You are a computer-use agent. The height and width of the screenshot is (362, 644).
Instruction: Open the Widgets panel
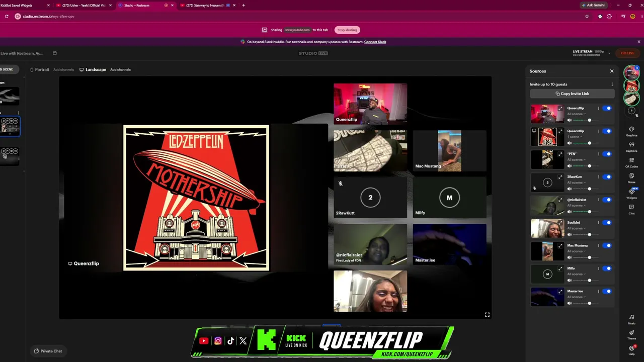[x=631, y=194]
